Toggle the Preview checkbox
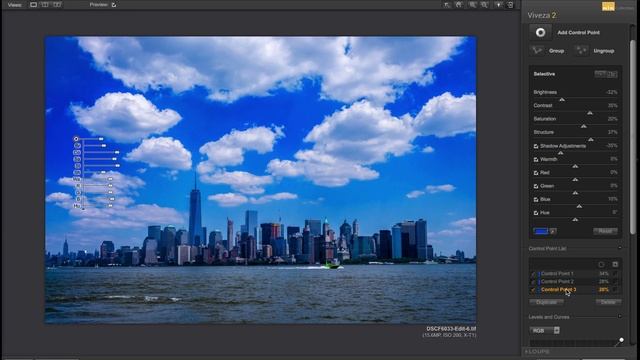This screenshot has height=360, width=640. click(x=114, y=5)
